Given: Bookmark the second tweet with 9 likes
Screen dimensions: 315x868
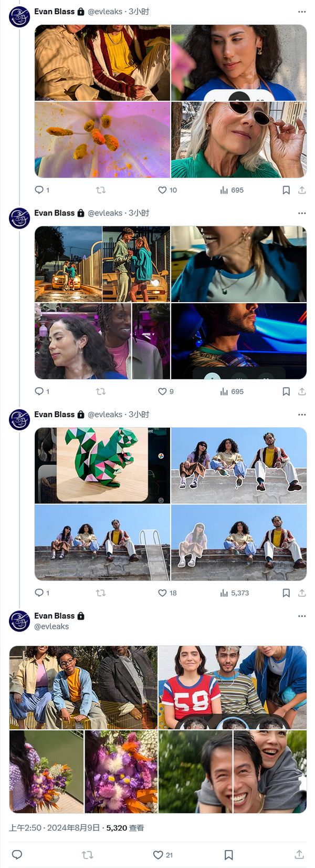Looking at the screenshot, I should 286,391.
